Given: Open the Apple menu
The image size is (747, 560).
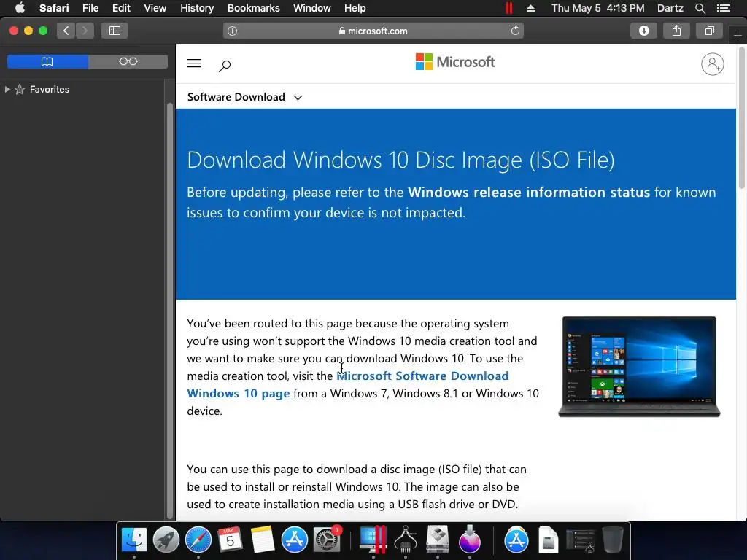Looking at the screenshot, I should (20, 8).
